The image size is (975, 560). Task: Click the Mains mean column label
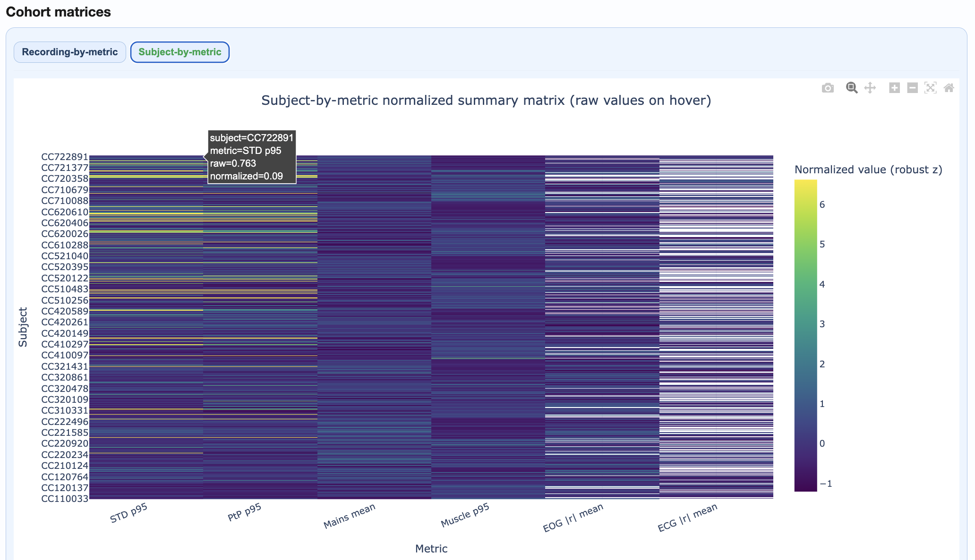[x=350, y=516]
